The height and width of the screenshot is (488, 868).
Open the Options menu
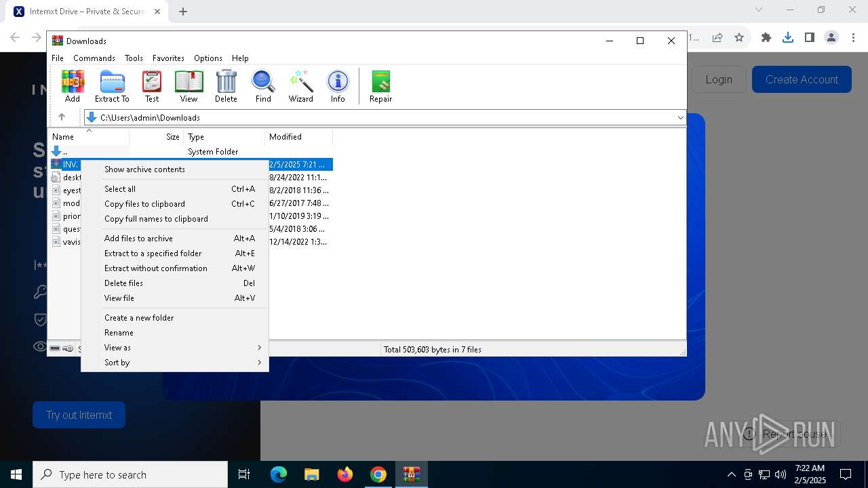[x=208, y=58]
